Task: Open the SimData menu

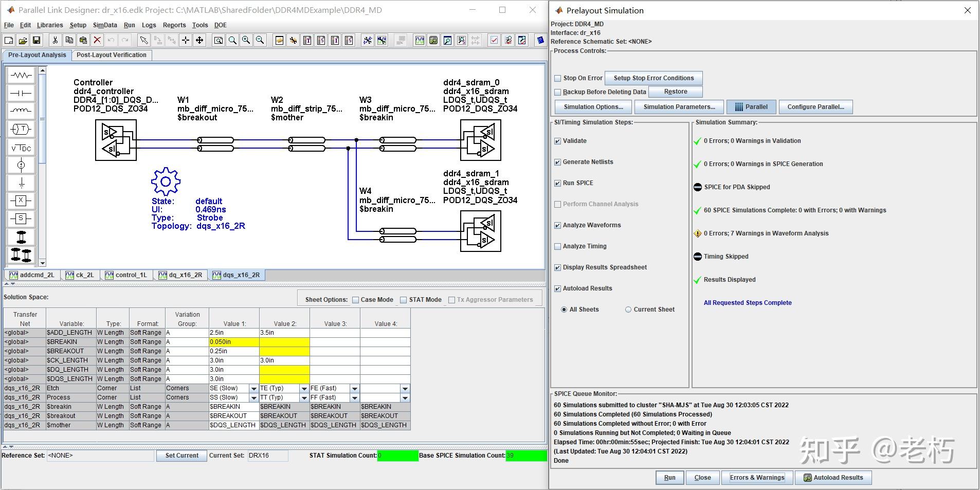Action: pyautogui.click(x=105, y=25)
